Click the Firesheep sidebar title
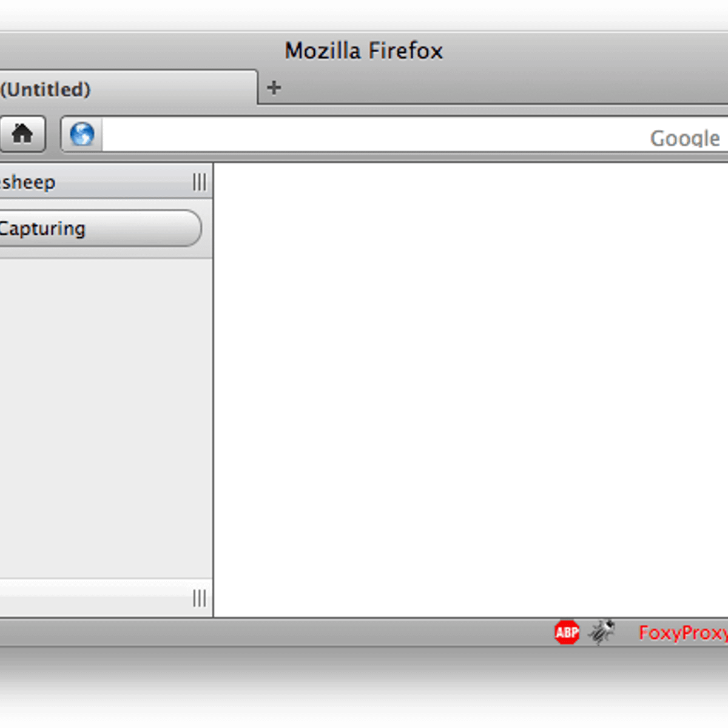The image size is (728, 728). (29, 182)
